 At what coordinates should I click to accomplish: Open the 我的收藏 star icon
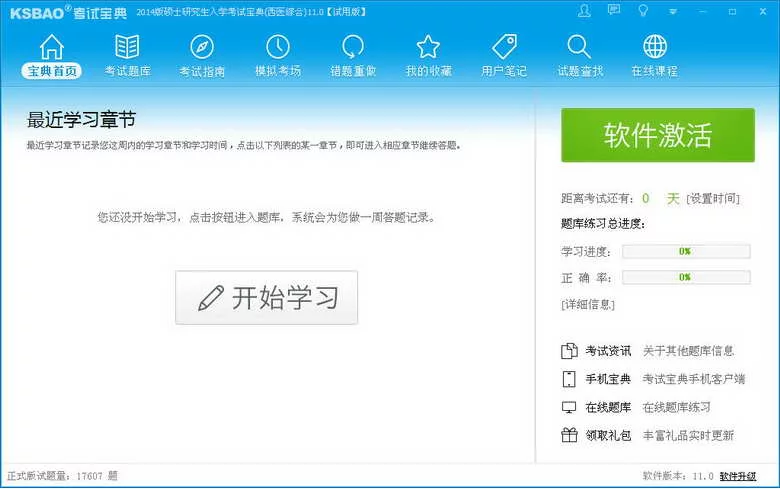[428, 47]
